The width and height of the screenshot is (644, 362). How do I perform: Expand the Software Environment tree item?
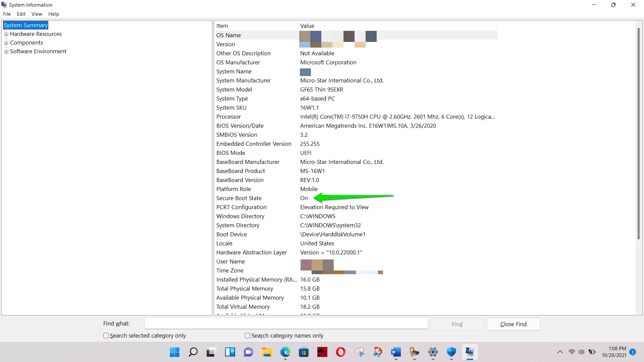click(x=6, y=51)
